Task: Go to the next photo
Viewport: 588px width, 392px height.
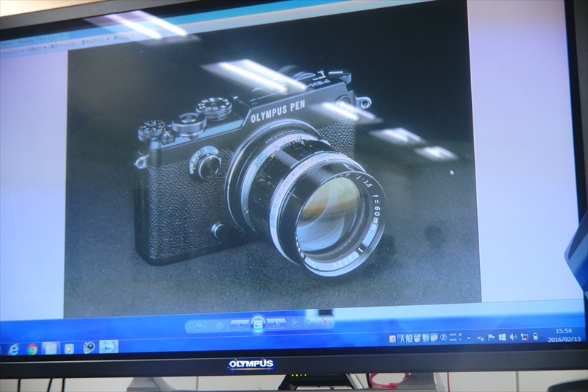Action: click(276, 324)
